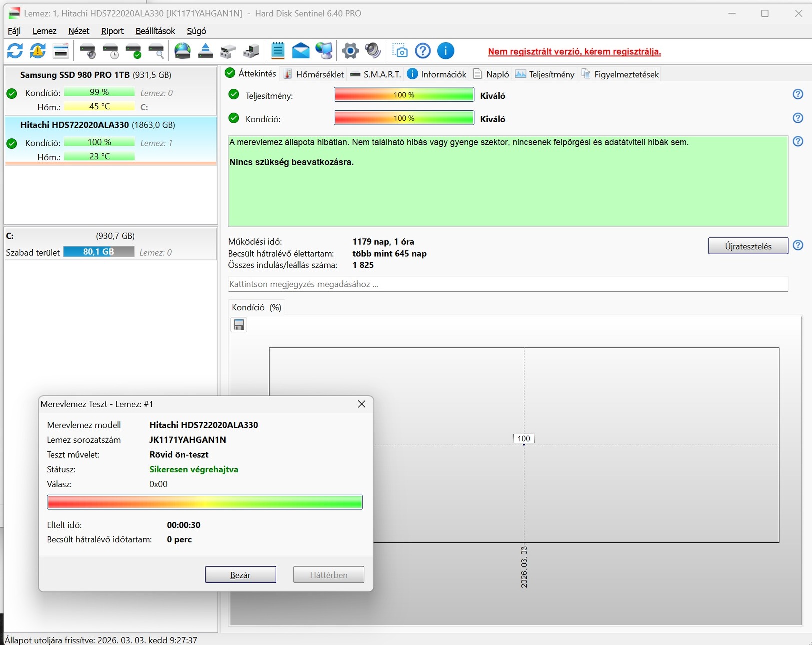This screenshot has height=645, width=812.
Task: Click the Hitachi 23 °C temperature bar
Action: click(x=99, y=156)
